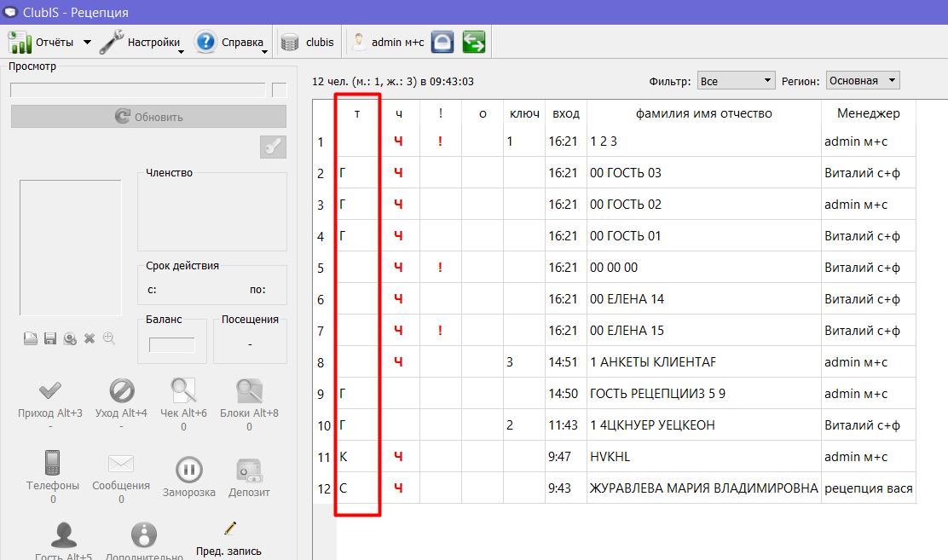This screenshot has height=560, width=948.
Task: Click the client photo placeholder
Action: point(71,248)
